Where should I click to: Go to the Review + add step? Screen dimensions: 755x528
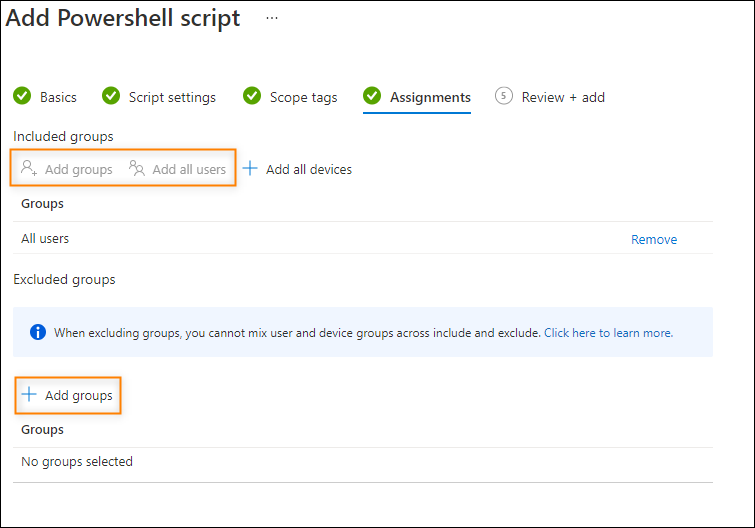coord(563,97)
